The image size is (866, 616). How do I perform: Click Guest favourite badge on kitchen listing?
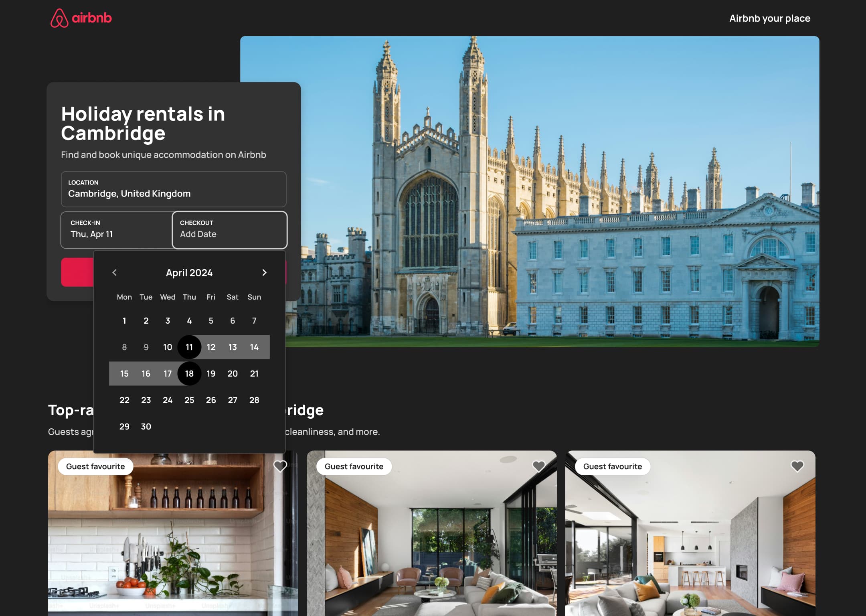click(x=95, y=466)
